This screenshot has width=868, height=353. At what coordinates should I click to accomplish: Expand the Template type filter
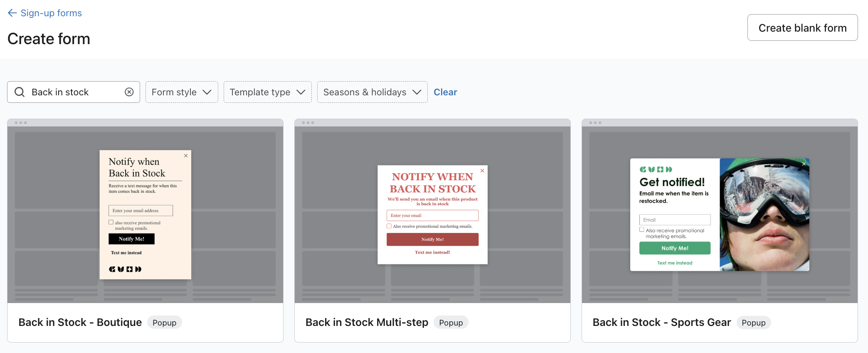(267, 92)
